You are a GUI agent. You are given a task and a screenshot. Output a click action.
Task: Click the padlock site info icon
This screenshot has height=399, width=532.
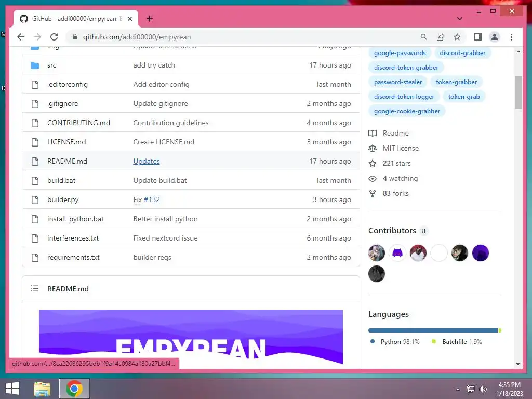click(75, 37)
